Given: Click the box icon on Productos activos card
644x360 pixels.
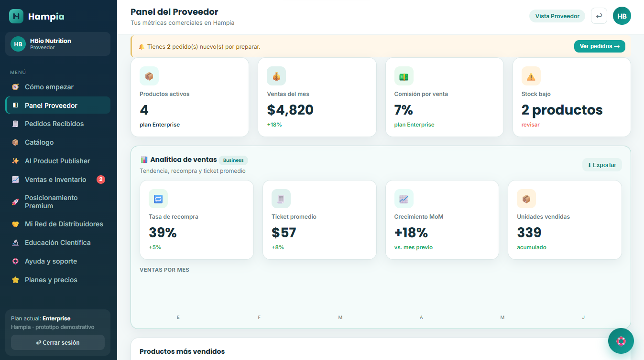Looking at the screenshot, I should [x=149, y=76].
